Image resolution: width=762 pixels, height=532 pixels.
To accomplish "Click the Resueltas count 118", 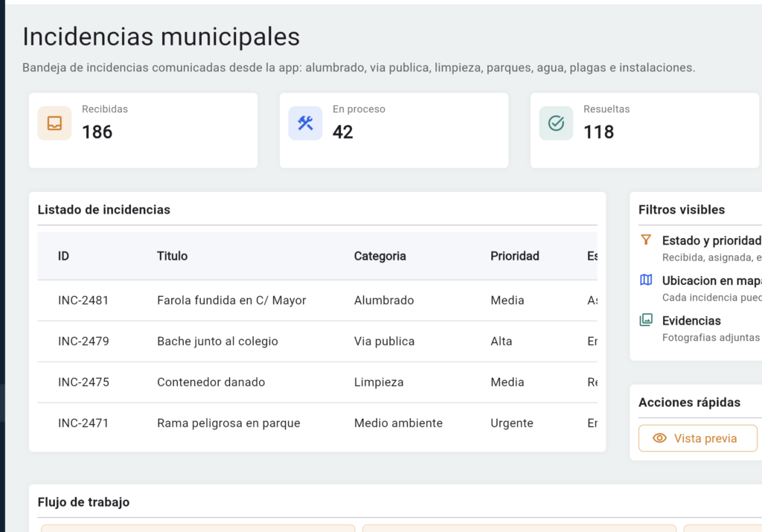I will click(599, 132).
